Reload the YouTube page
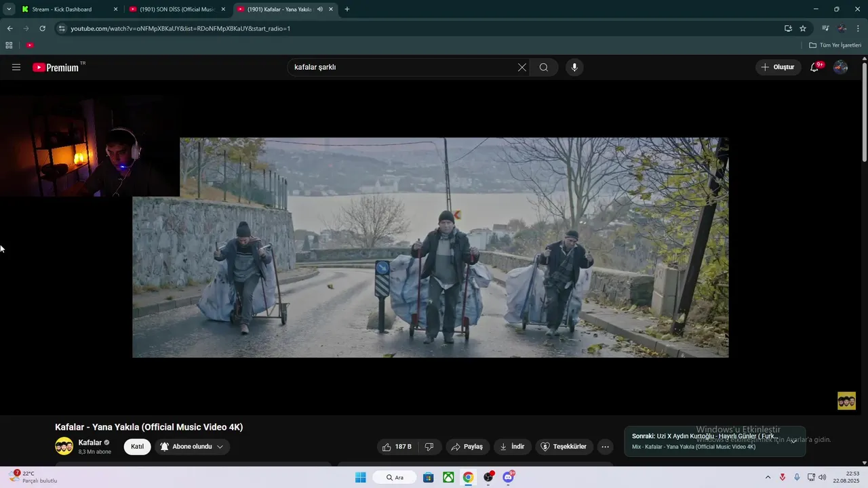Viewport: 868px width, 488px height. (x=42, y=28)
